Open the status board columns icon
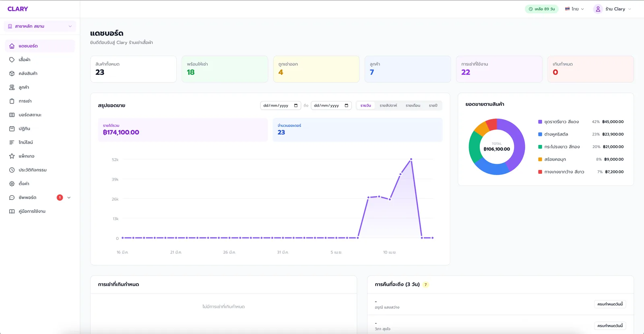 point(12,115)
